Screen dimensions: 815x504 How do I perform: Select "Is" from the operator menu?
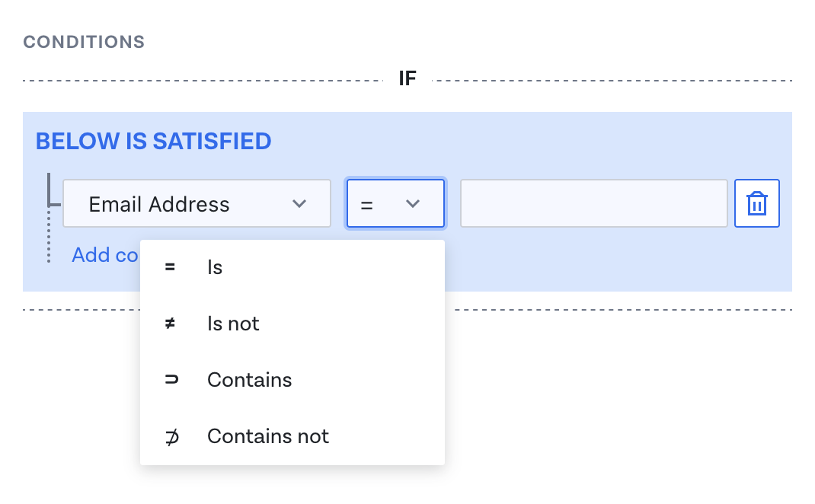(x=214, y=266)
